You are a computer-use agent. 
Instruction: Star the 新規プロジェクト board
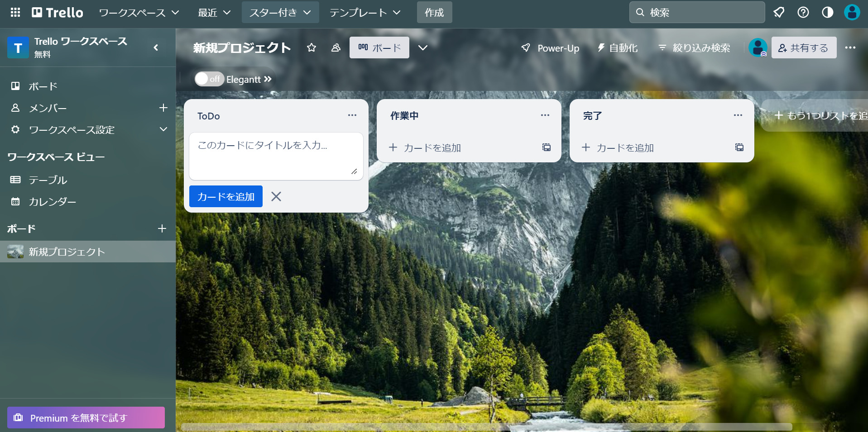311,47
